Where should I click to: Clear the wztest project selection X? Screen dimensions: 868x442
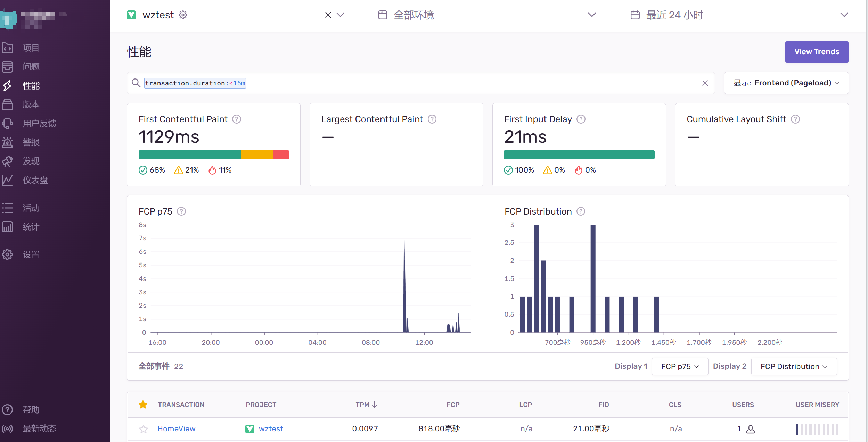(x=328, y=15)
